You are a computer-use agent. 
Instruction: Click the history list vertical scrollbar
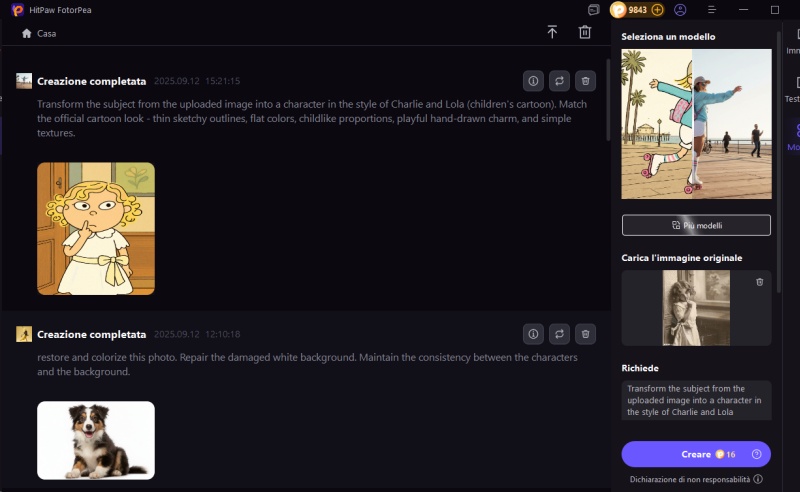point(608,100)
